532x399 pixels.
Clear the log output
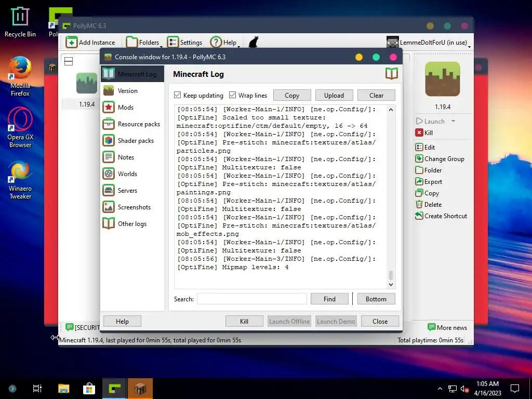point(376,96)
